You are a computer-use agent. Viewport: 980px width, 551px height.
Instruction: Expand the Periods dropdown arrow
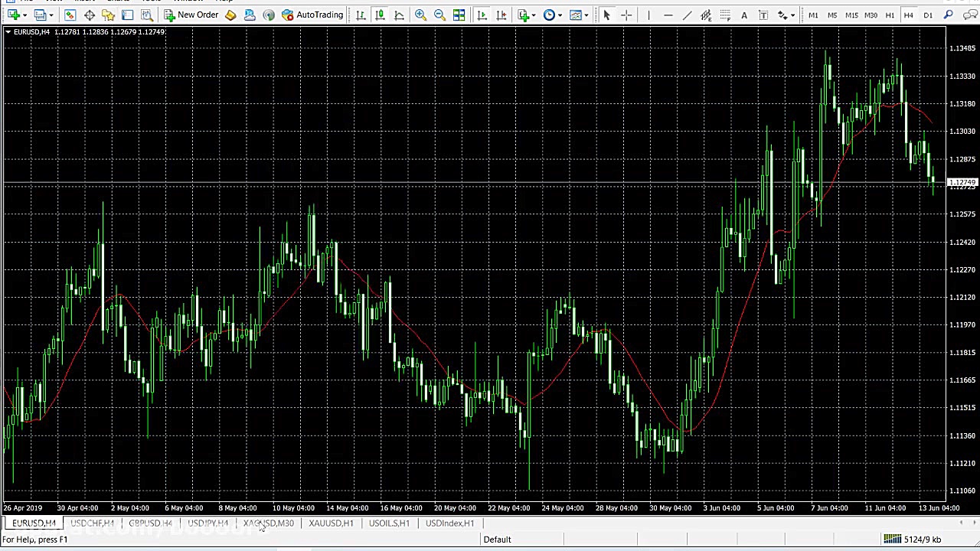tap(560, 15)
